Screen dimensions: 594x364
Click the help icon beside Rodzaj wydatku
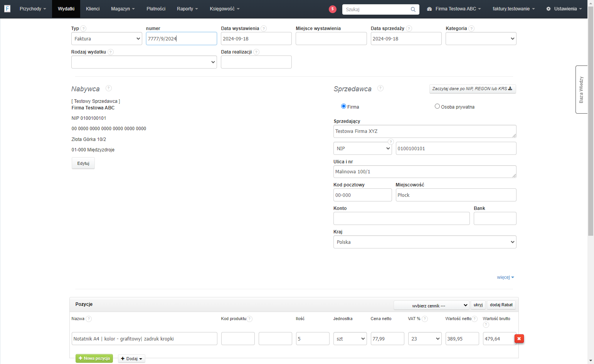tap(111, 52)
